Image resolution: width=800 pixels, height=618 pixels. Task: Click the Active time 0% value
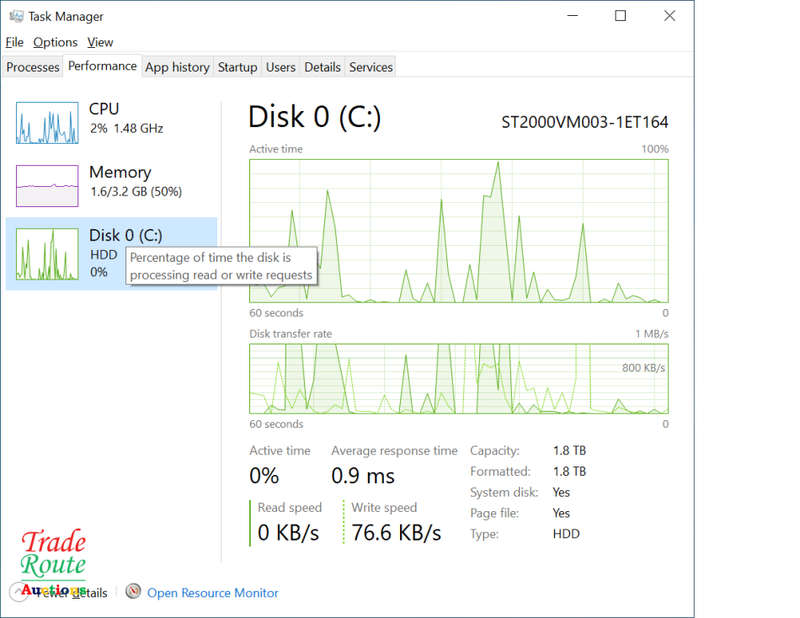coord(264,476)
